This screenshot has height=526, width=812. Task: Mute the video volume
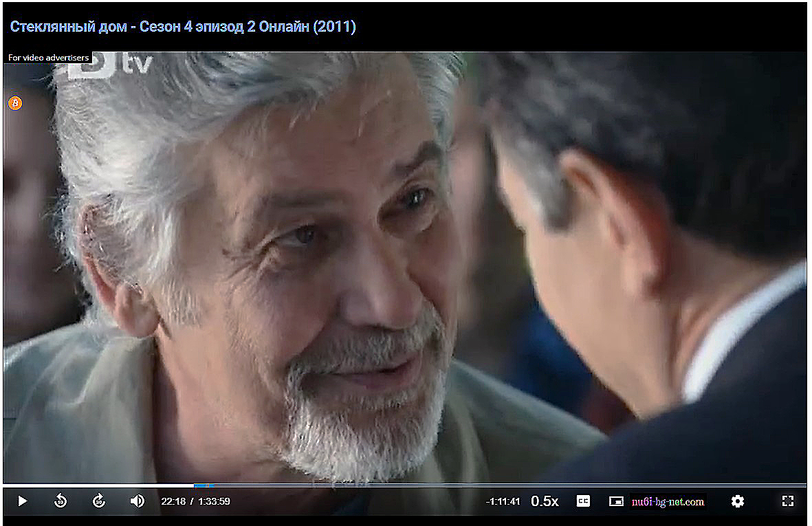138,501
